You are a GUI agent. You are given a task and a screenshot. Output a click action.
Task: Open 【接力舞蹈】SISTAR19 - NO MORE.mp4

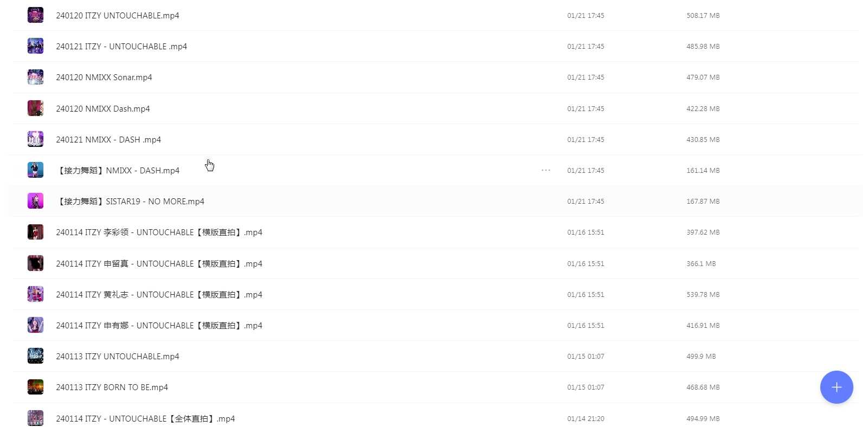point(130,202)
